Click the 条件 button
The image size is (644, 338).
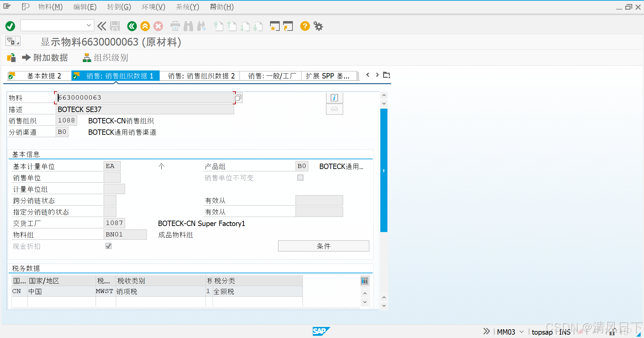[x=323, y=246]
